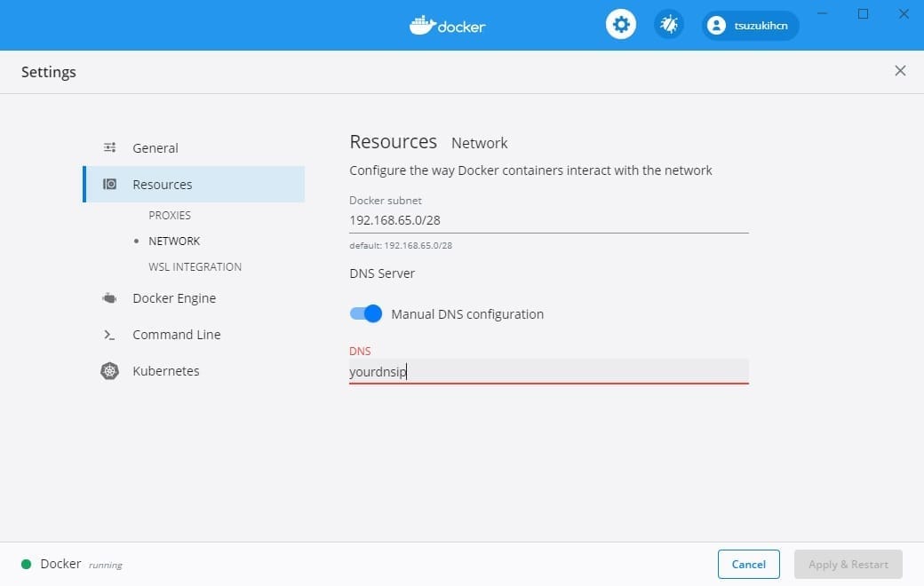
Task: Close the Settings panel with X
Action: pos(900,71)
